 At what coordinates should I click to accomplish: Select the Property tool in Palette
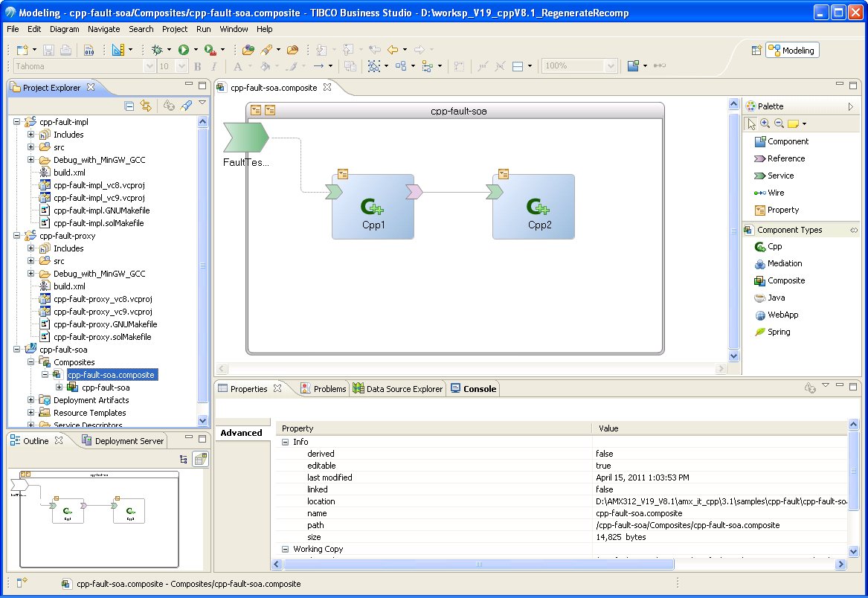click(x=777, y=210)
